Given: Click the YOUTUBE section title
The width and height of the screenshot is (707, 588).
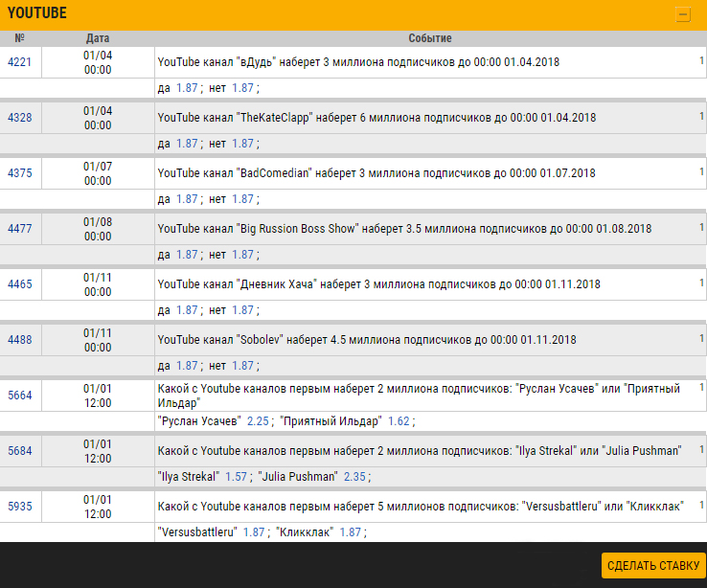Looking at the screenshot, I should pyautogui.click(x=37, y=13).
